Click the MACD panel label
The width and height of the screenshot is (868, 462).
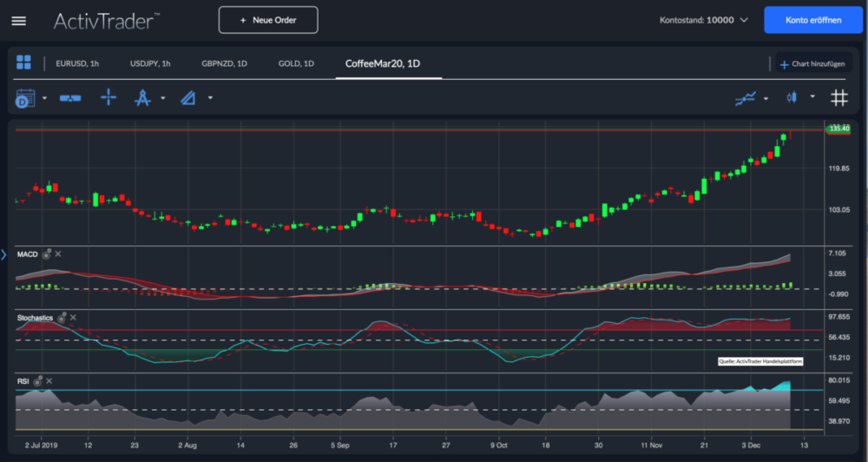(27, 254)
